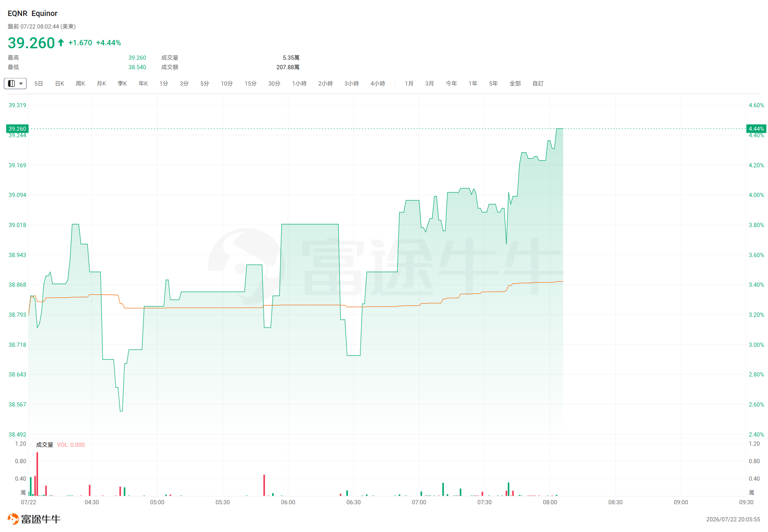The width and height of the screenshot is (768, 532).
Task: Select the 年K chart tab
Action: tap(143, 83)
